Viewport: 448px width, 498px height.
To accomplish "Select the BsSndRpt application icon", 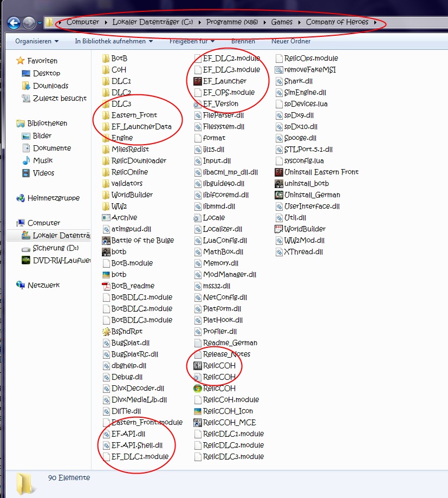I will coord(106,332).
